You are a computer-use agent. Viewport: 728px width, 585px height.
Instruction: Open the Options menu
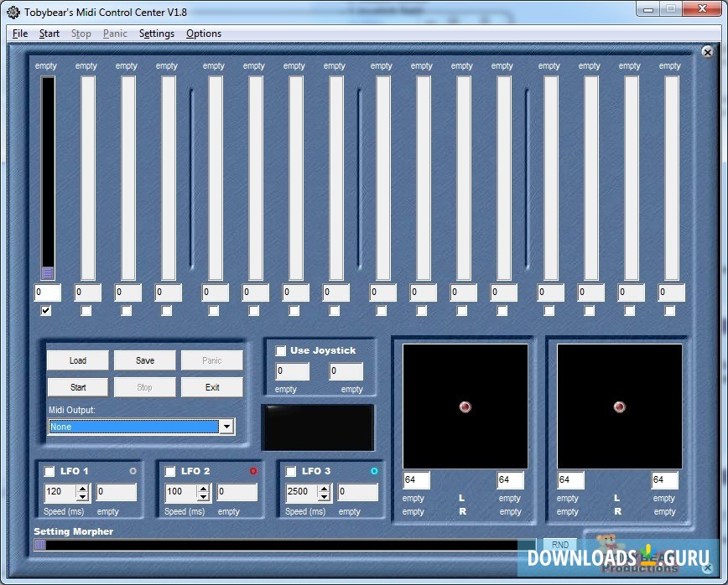coord(203,34)
